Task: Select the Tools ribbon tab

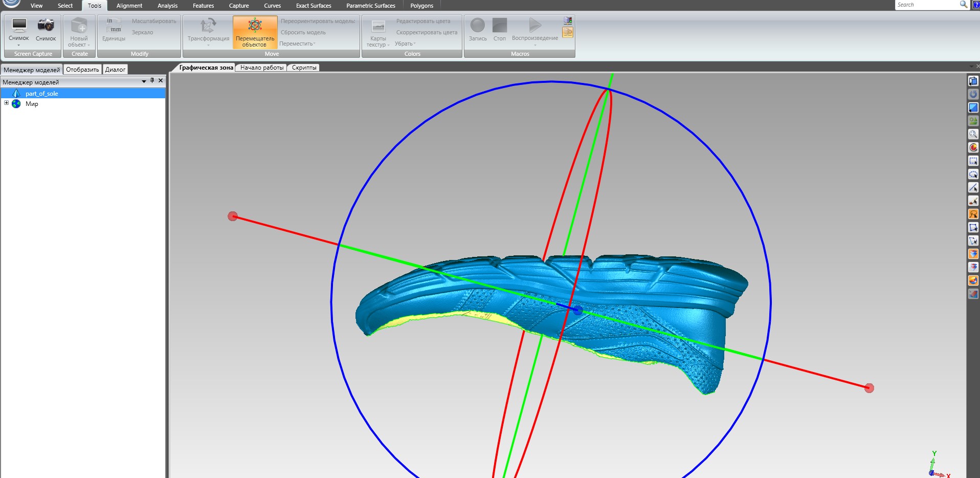Action: [x=95, y=6]
